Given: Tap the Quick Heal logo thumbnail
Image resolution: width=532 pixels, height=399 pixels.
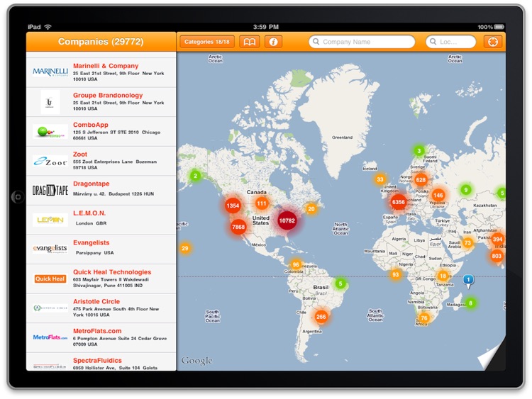Looking at the screenshot, I should click(50, 279).
